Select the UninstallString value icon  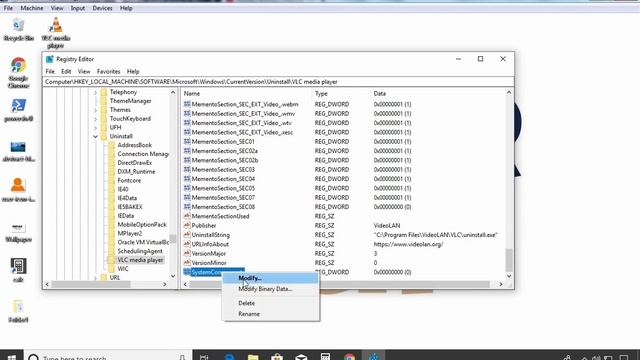point(187,235)
